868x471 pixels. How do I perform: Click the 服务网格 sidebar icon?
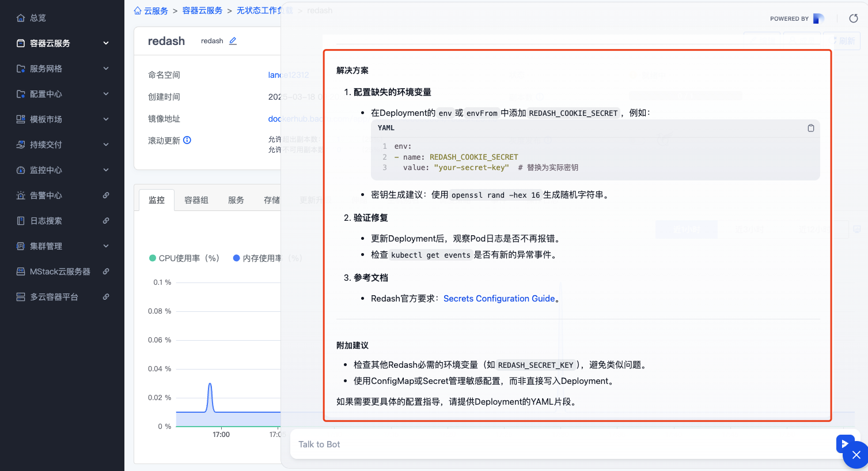pyautogui.click(x=21, y=69)
